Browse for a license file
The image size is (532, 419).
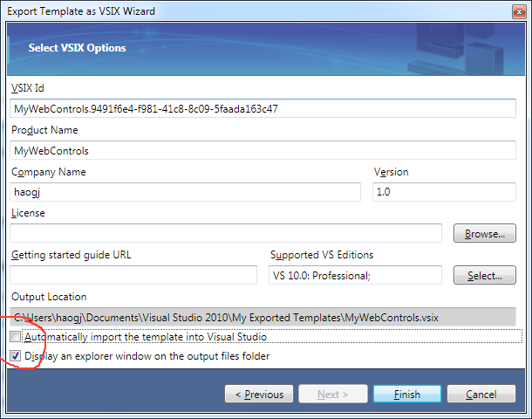click(x=485, y=233)
